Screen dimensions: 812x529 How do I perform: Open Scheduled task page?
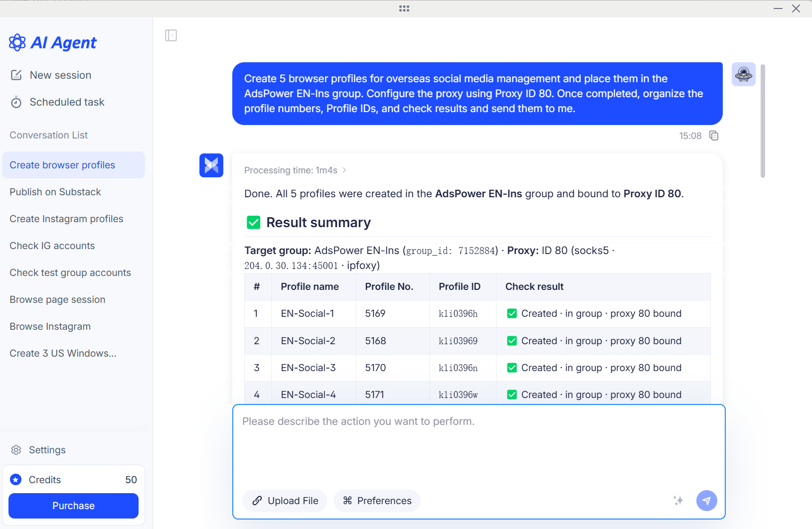pos(67,102)
